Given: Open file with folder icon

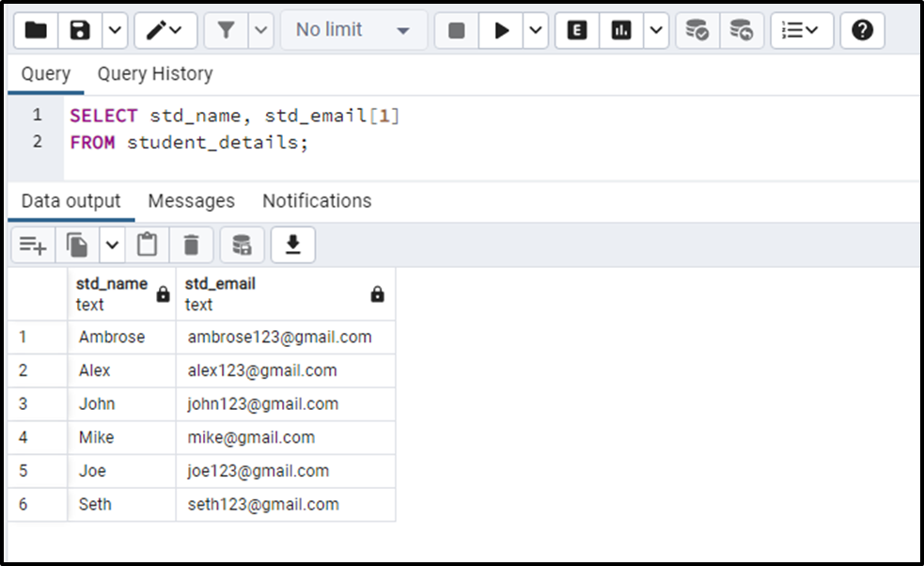Looking at the screenshot, I should (x=36, y=30).
